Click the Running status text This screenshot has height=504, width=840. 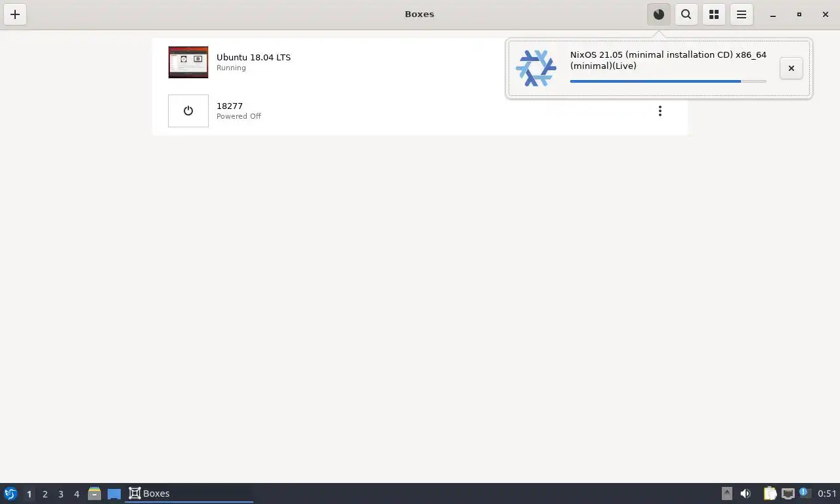coord(231,68)
